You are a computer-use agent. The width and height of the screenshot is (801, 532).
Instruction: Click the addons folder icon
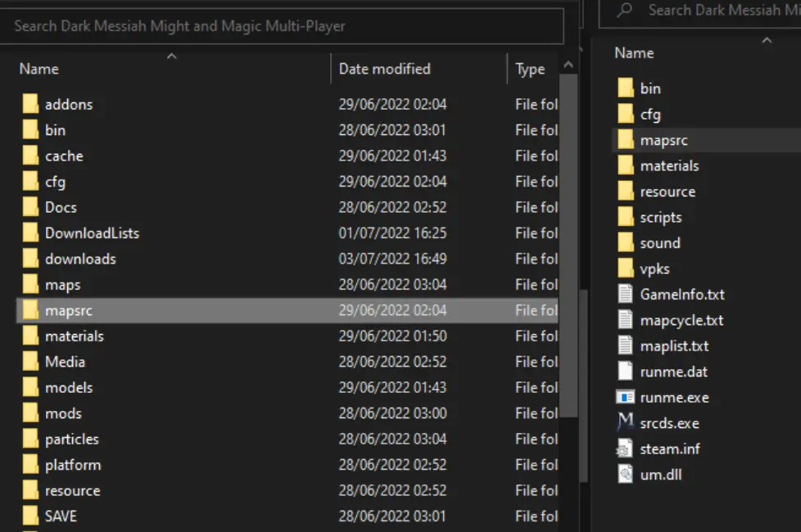(30, 104)
